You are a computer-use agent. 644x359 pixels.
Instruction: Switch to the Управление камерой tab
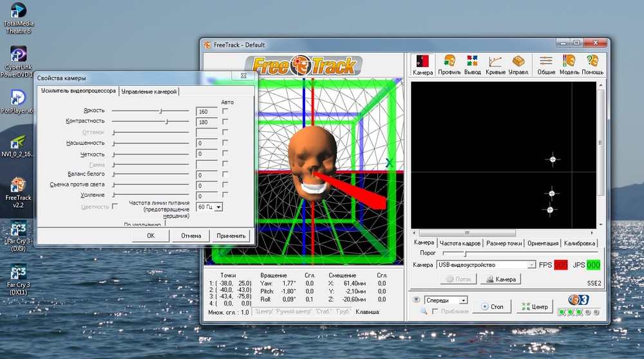tap(149, 91)
